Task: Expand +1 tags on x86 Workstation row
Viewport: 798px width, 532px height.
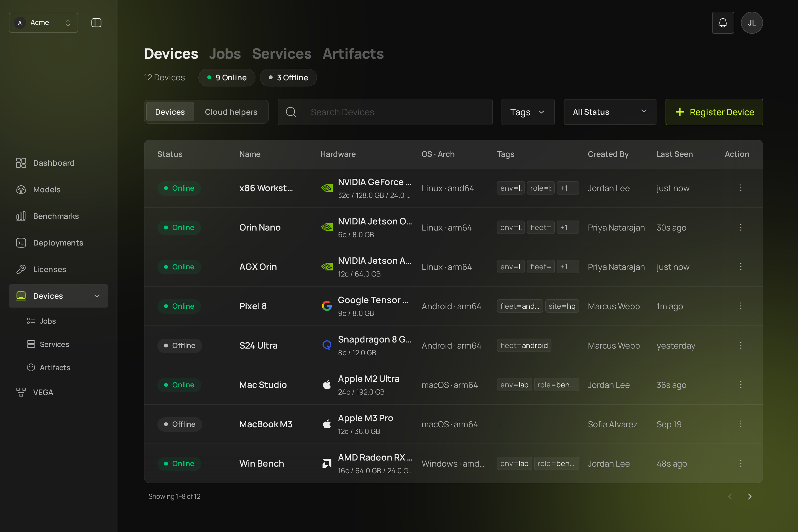Action: click(x=568, y=188)
